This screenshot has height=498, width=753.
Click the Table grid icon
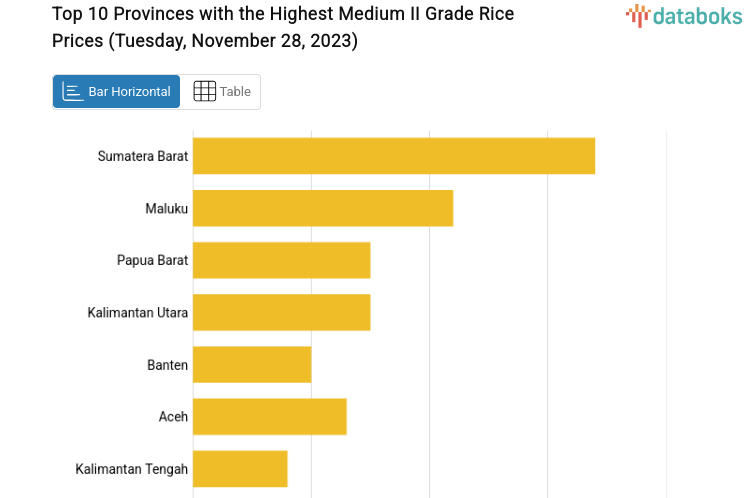[x=204, y=92]
